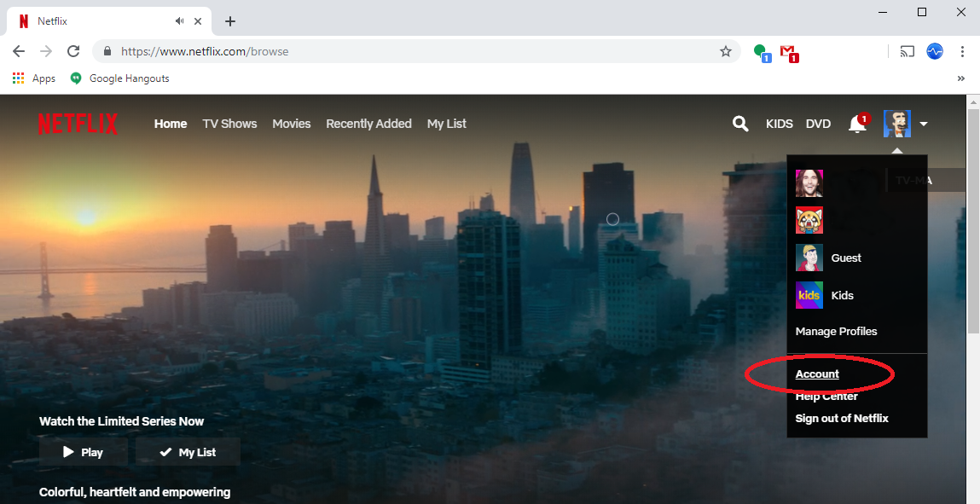Open a new browser tab
The width and height of the screenshot is (980, 504).
(230, 21)
